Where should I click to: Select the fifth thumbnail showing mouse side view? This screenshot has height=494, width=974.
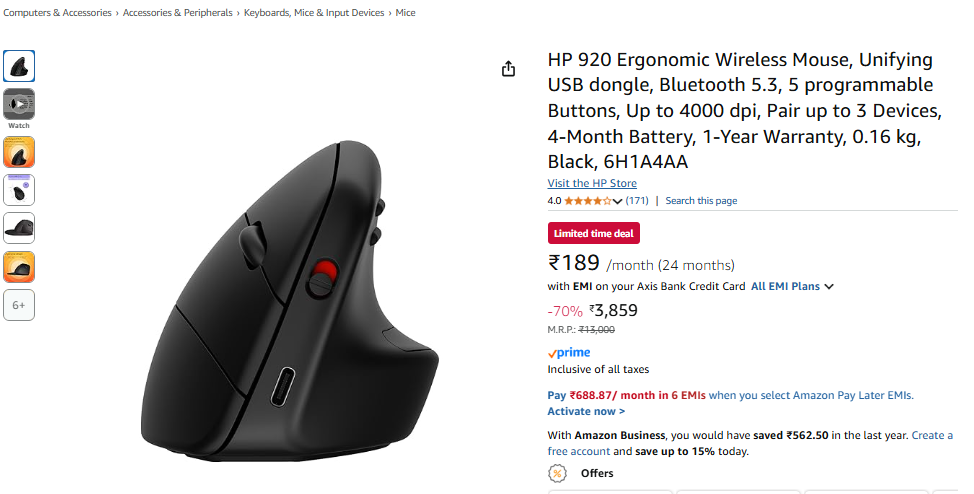coord(19,229)
